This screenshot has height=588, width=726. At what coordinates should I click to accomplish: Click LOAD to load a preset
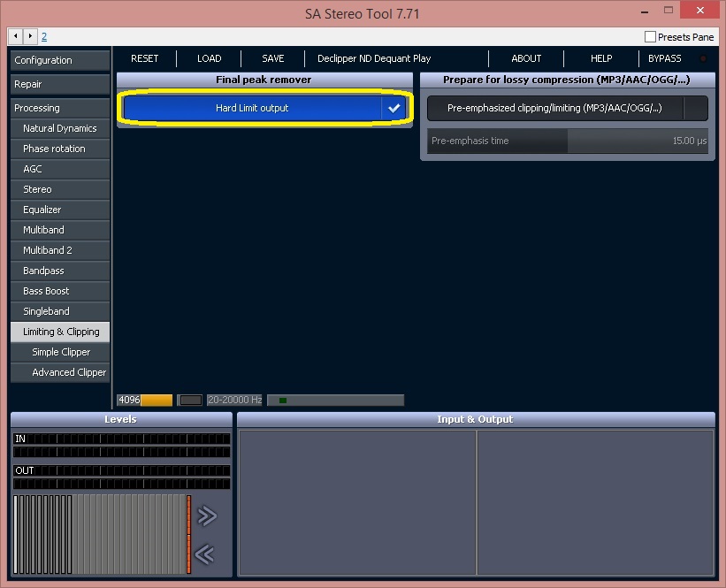(x=210, y=58)
